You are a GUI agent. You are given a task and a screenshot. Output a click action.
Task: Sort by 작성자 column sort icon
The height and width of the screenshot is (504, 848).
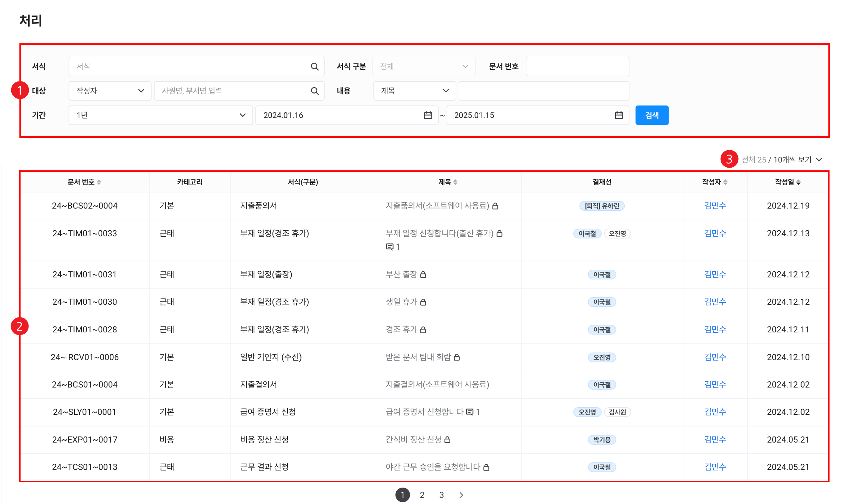(725, 182)
